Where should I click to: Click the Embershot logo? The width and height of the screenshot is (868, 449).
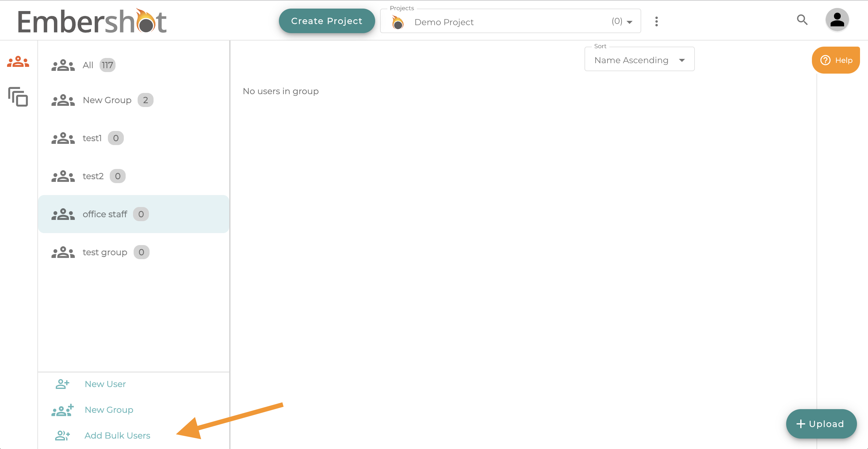point(92,21)
